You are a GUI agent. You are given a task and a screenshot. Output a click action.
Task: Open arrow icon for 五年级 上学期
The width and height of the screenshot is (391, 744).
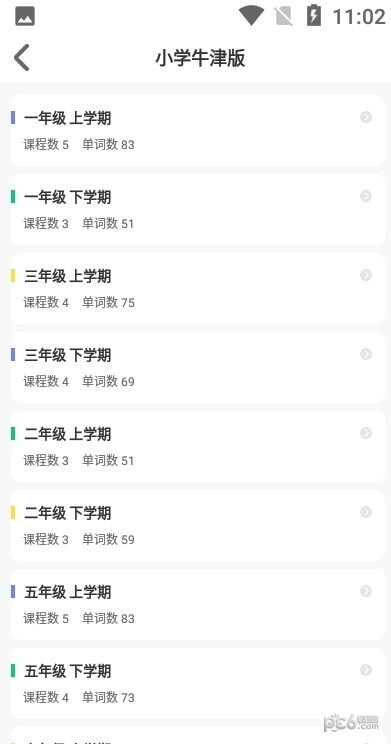click(366, 591)
